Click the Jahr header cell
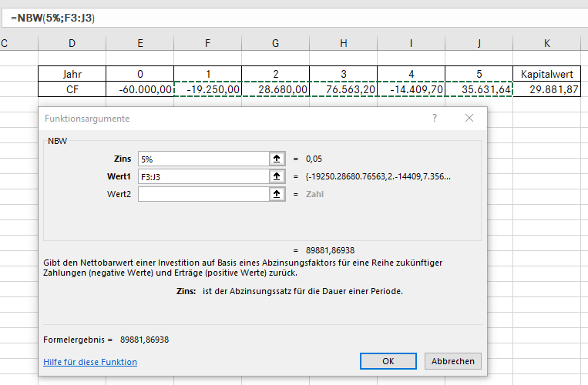Image resolution: width=588 pixels, height=385 pixels. (72, 75)
